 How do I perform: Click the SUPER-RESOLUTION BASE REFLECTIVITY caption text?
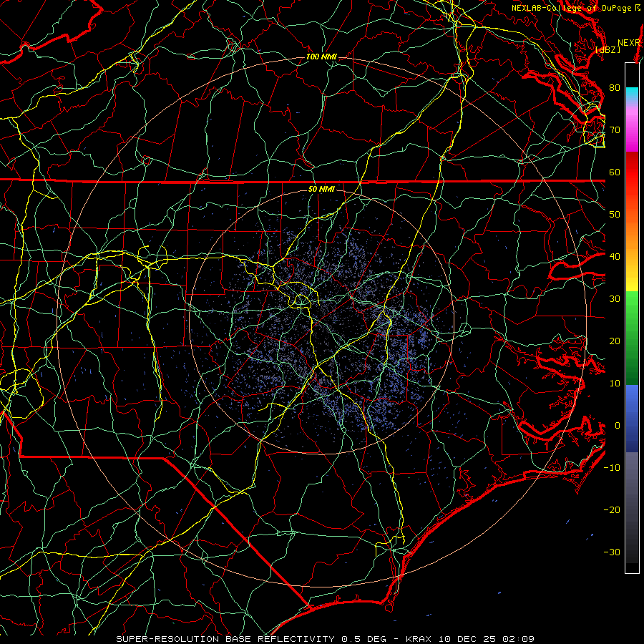pyautogui.click(x=225, y=639)
